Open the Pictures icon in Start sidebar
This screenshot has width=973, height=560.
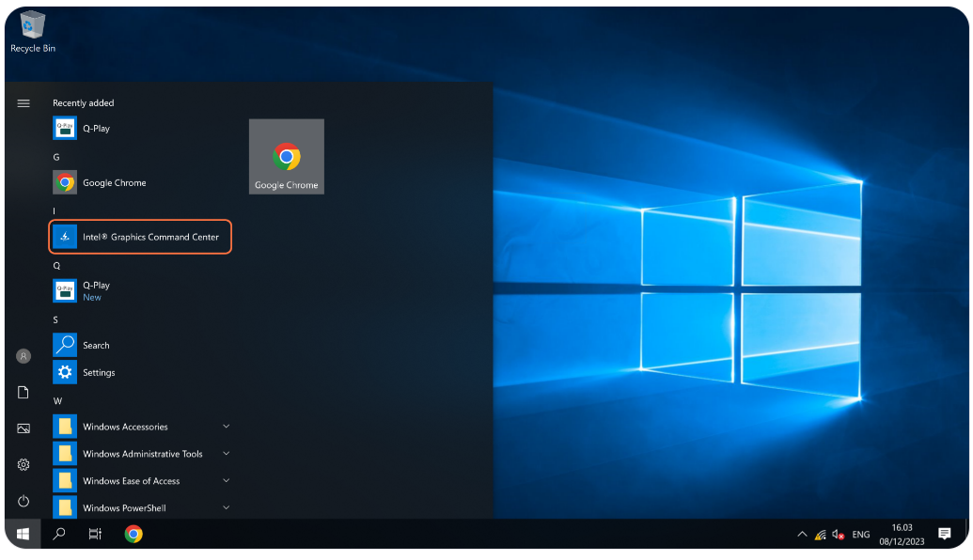point(24,428)
